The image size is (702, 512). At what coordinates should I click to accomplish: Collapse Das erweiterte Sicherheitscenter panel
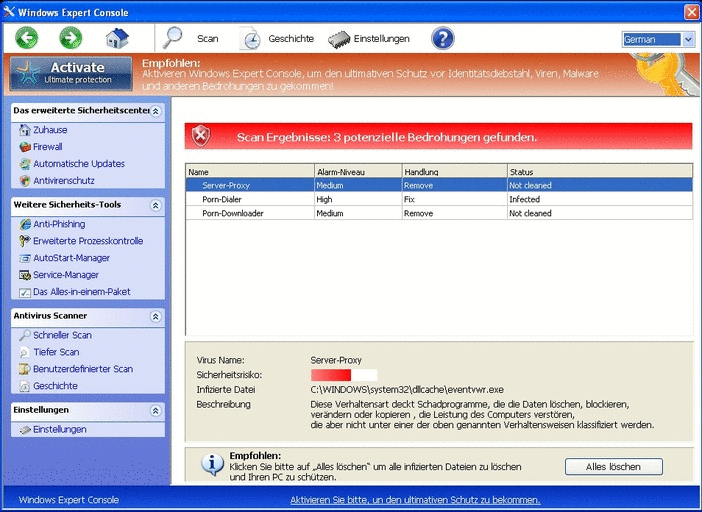(x=155, y=111)
